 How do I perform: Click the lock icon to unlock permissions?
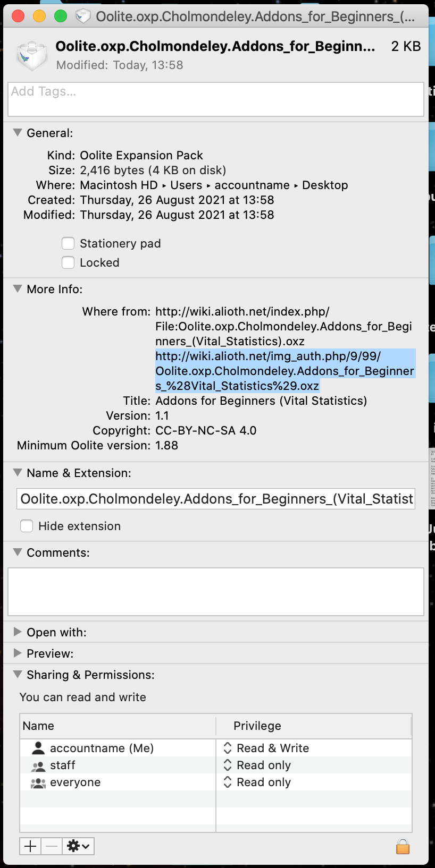[403, 846]
